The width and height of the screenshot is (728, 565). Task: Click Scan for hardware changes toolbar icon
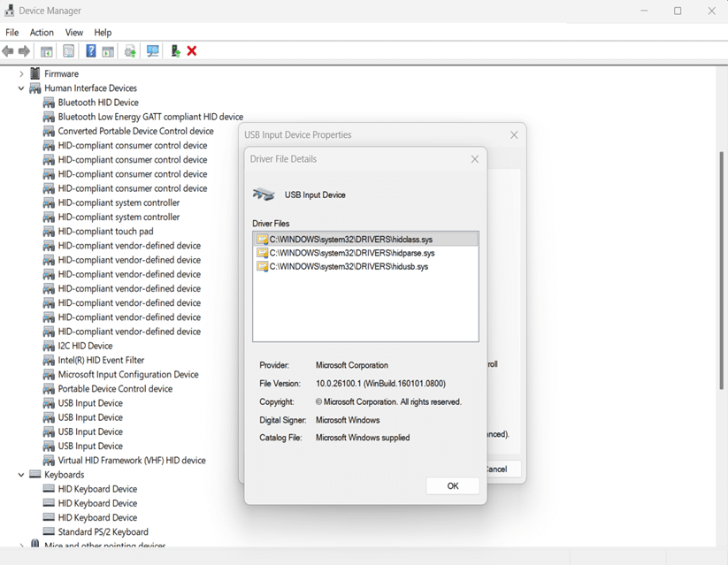[153, 51]
